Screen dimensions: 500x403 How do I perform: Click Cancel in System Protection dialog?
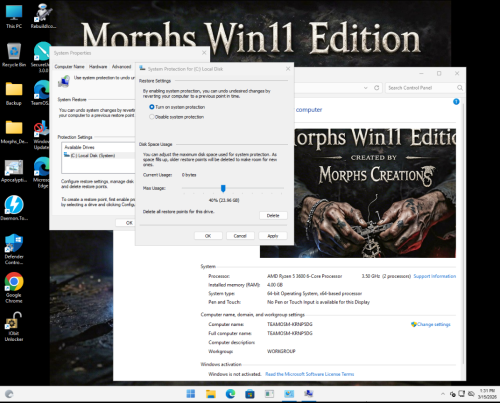click(240, 236)
